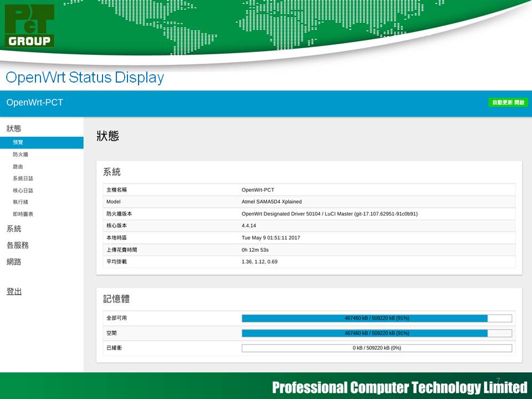Screen dimensions: 532x399
Task: View the 核心日誌 page
Action: 23,191
